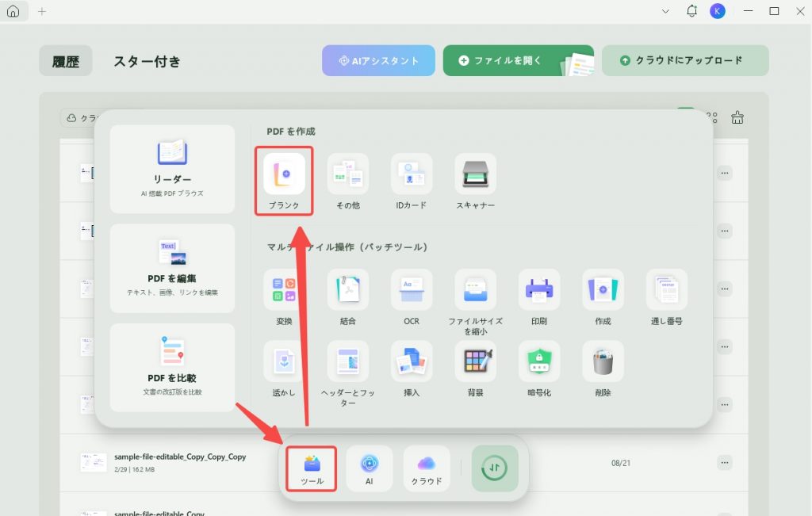Click クラウドにアップロード button
Viewport: 812px width, 516px height.
coord(685,60)
